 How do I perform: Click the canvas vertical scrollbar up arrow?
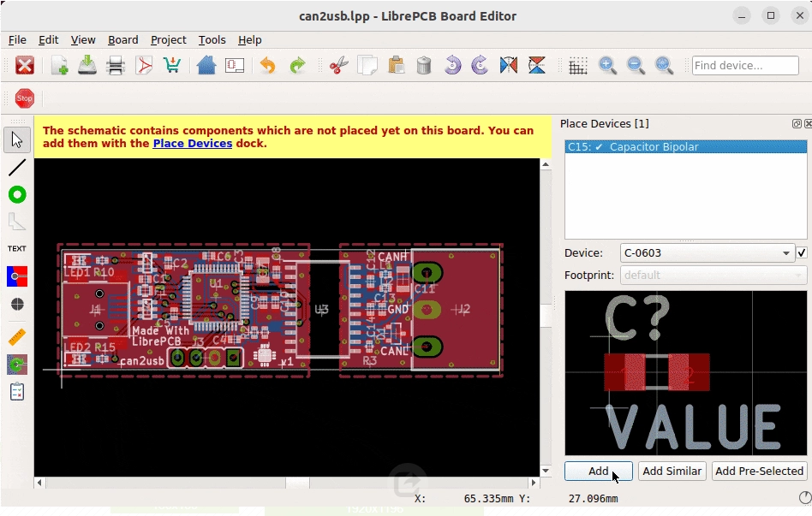pos(546,164)
